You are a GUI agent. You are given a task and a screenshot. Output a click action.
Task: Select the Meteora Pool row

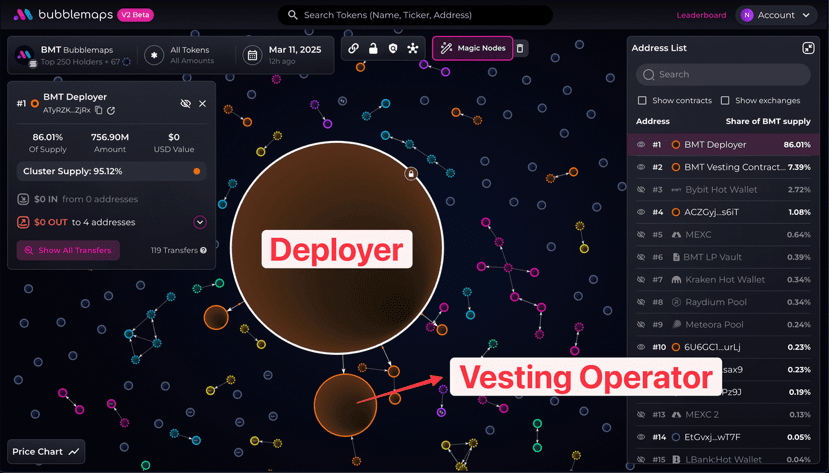pyautogui.click(x=723, y=324)
